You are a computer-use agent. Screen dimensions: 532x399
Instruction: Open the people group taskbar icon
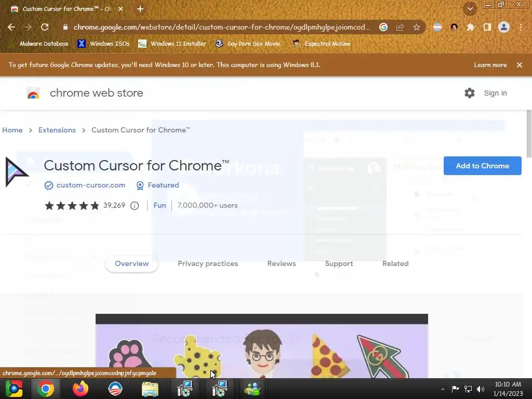click(x=252, y=389)
